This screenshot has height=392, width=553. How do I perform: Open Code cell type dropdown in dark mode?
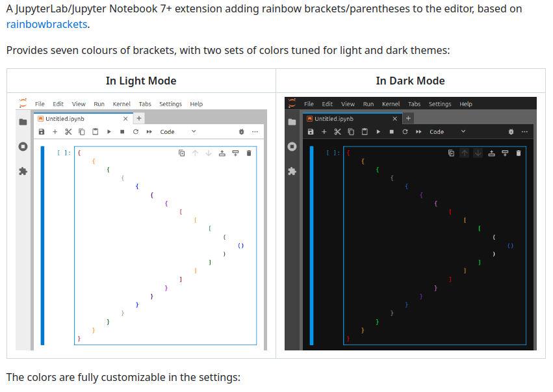coord(447,131)
